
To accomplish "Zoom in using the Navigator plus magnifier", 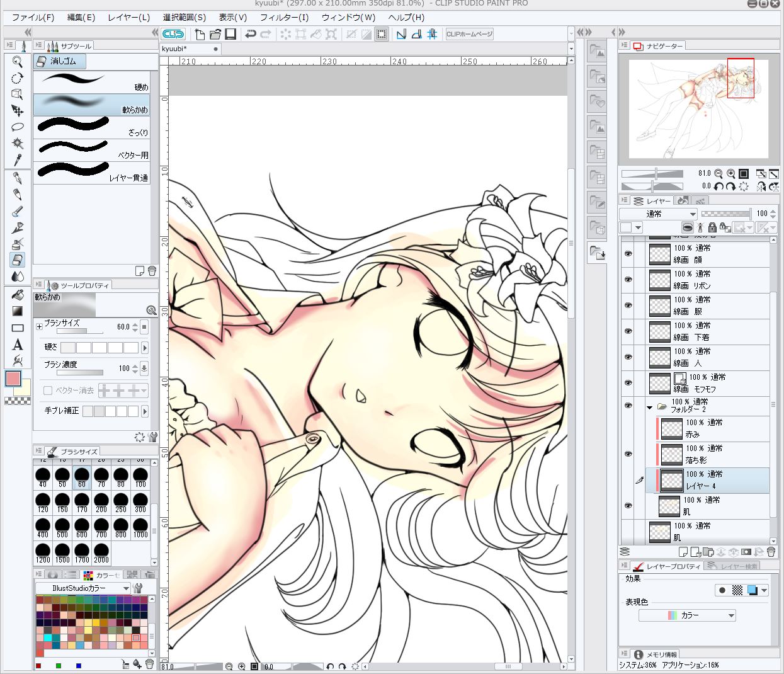I will (731, 173).
